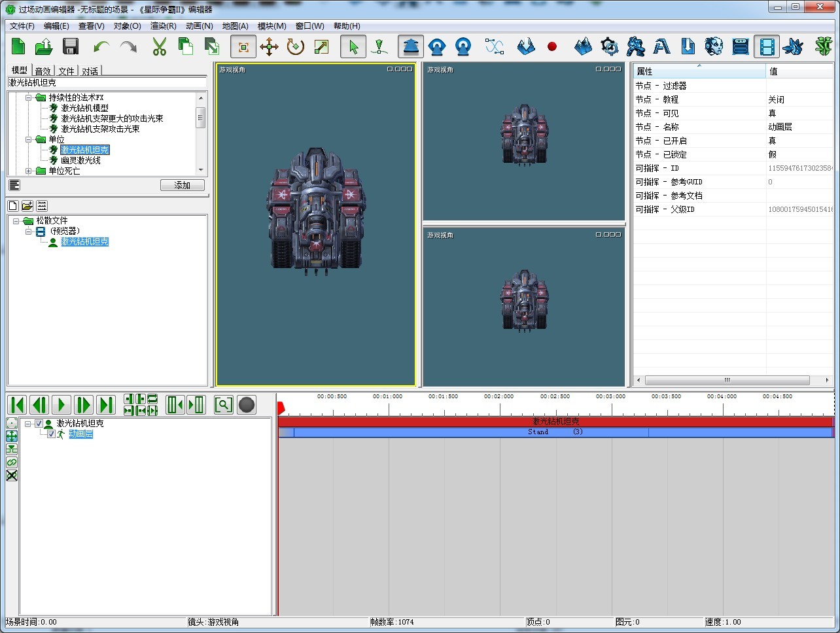Click the new document icon above the 松散文件 tree
This screenshot has width=840, height=633.
pyautogui.click(x=13, y=205)
